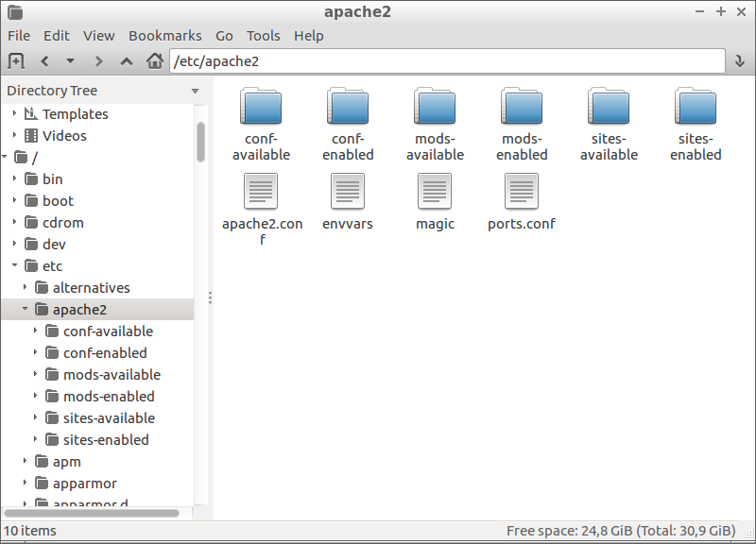This screenshot has height=544, width=756.
Task: Select the sites-available folder icon in main pane
Action: coord(609,106)
